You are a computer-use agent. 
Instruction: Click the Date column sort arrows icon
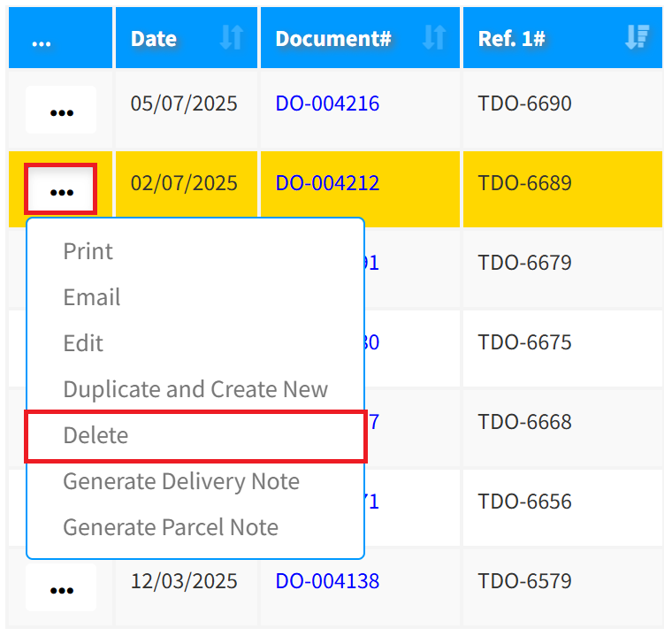coord(231,38)
